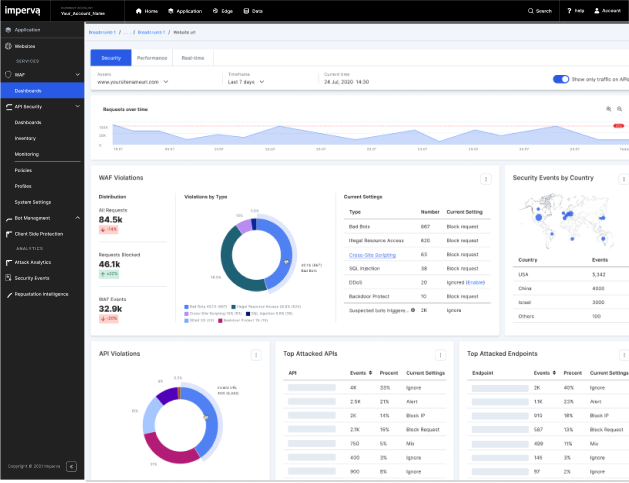Click the Home icon in top navigation
The height and width of the screenshot is (483, 629).
138,11
